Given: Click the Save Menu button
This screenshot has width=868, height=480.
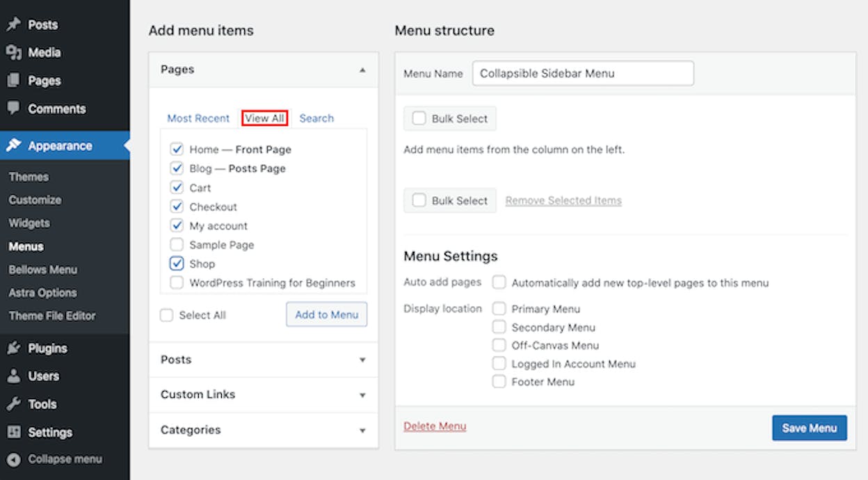Looking at the screenshot, I should coord(810,428).
